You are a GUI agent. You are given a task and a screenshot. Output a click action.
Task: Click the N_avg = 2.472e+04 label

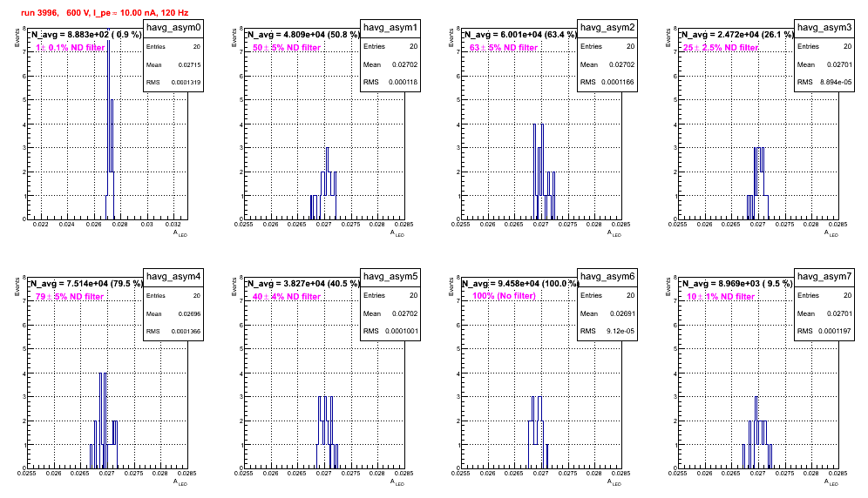(736, 34)
